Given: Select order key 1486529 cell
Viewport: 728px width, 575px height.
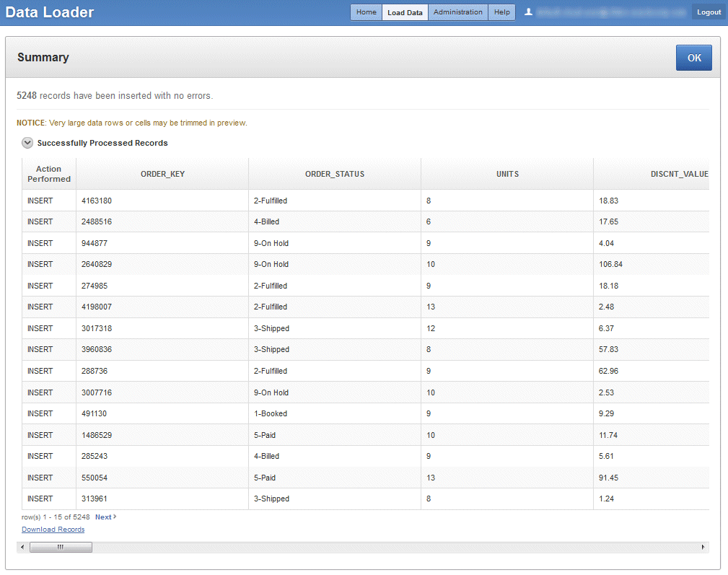Looking at the screenshot, I should 162,435.
